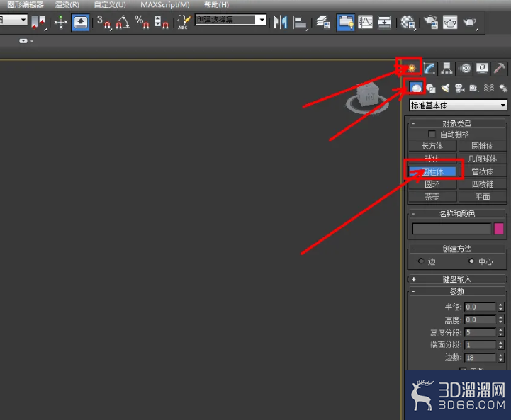
Task: Expand the 键盘输入 rollout
Action: (457, 279)
